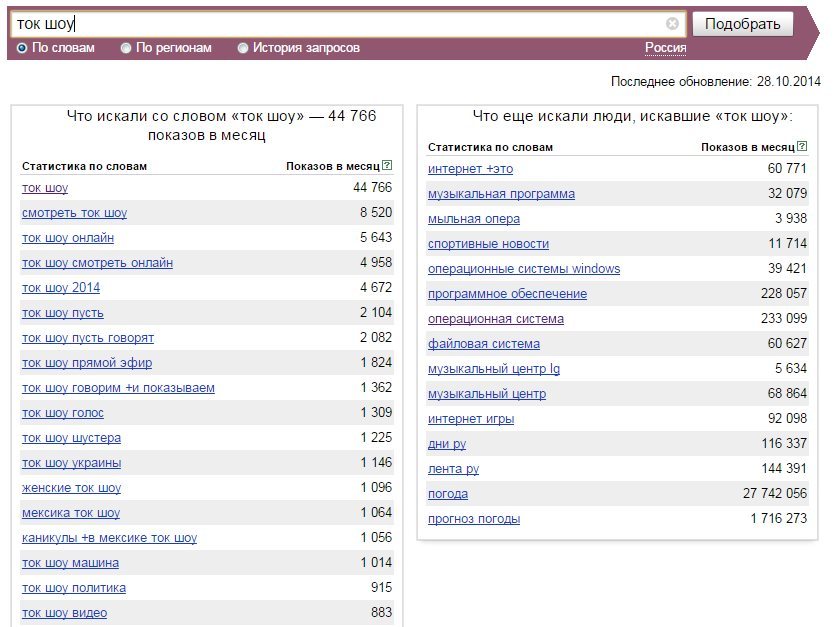
Task: Open 'ток шоу пусть' keyword link
Action: (x=62, y=313)
